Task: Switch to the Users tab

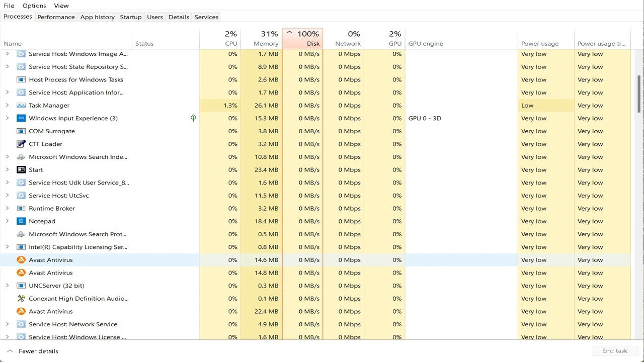Action: (x=155, y=17)
